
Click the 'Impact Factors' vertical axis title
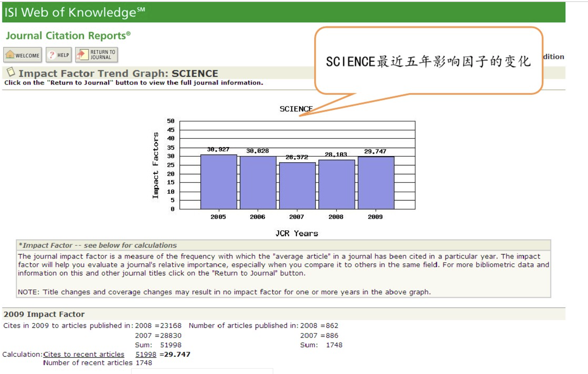[155, 165]
